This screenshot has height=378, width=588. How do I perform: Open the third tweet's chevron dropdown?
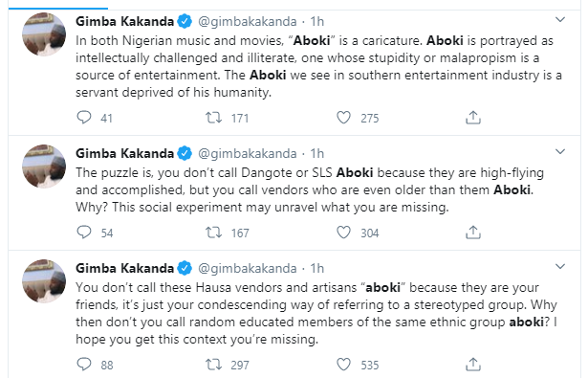(x=560, y=267)
